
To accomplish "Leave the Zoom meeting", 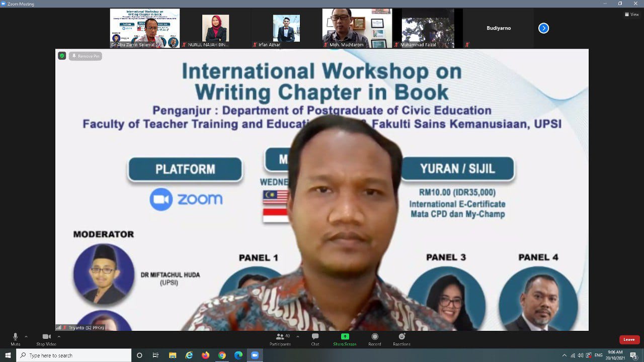I will click(629, 339).
